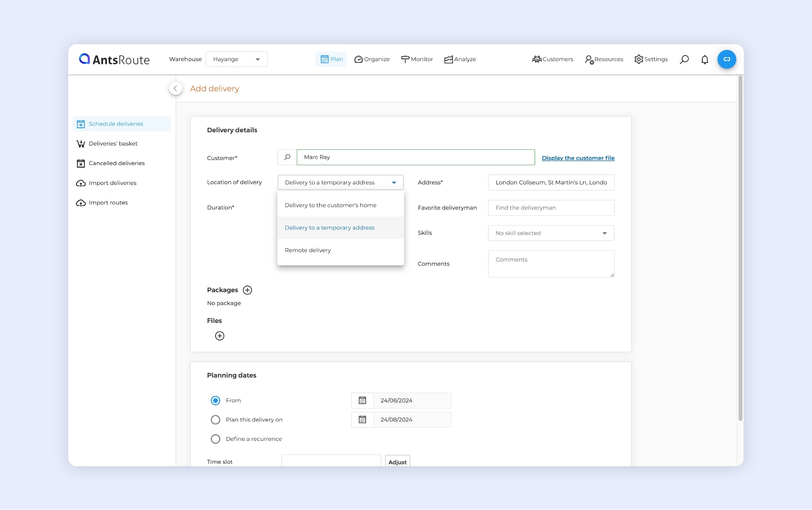This screenshot has width=812, height=510.
Task: Open the Warehouse Hayange dropdown
Action: [236, 59]
